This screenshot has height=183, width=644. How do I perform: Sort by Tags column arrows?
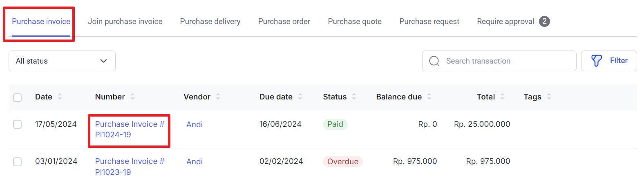(x=549, y=97)
